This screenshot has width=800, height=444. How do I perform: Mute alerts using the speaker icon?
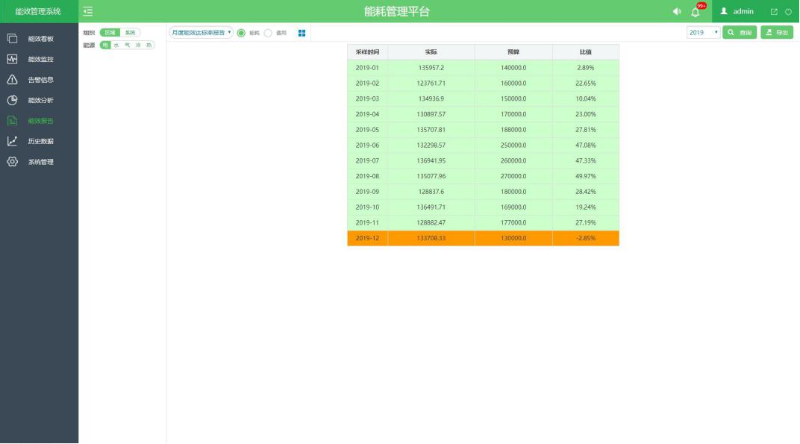(x=677, y=11)
